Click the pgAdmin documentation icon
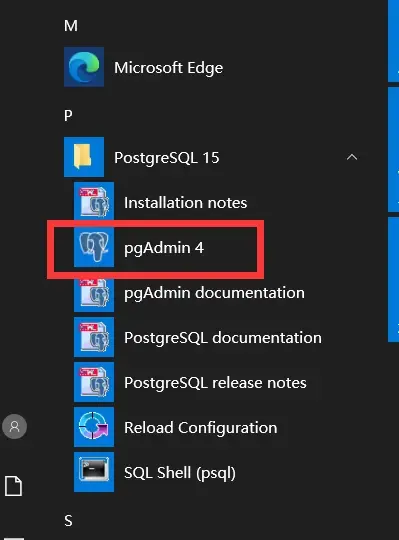The height and width of the screenshot is (540, 399). 94,294
